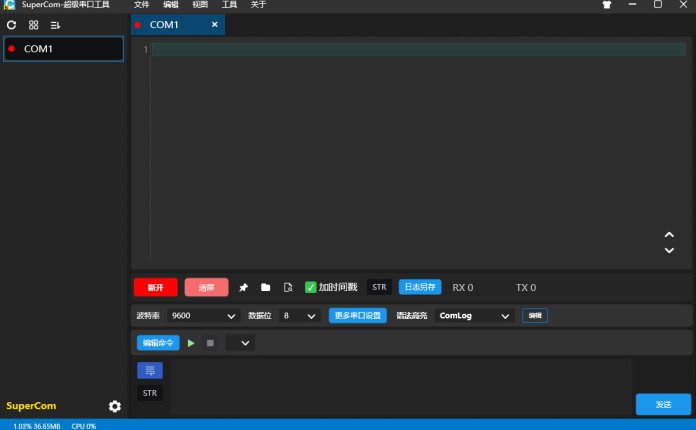The height and width of the screenshot is (430, 696).
Task: Open the 工具 menu
Action: (229, 5)
